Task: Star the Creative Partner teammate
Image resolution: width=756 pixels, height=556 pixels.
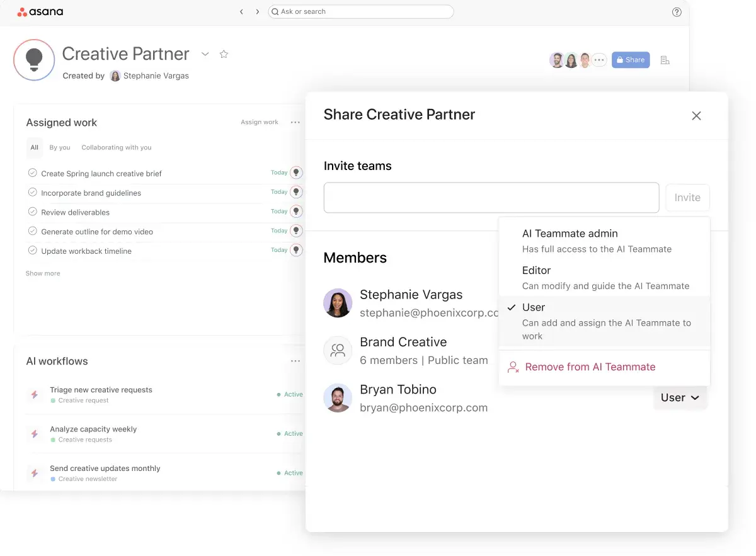Action: [x=224, y=54]
